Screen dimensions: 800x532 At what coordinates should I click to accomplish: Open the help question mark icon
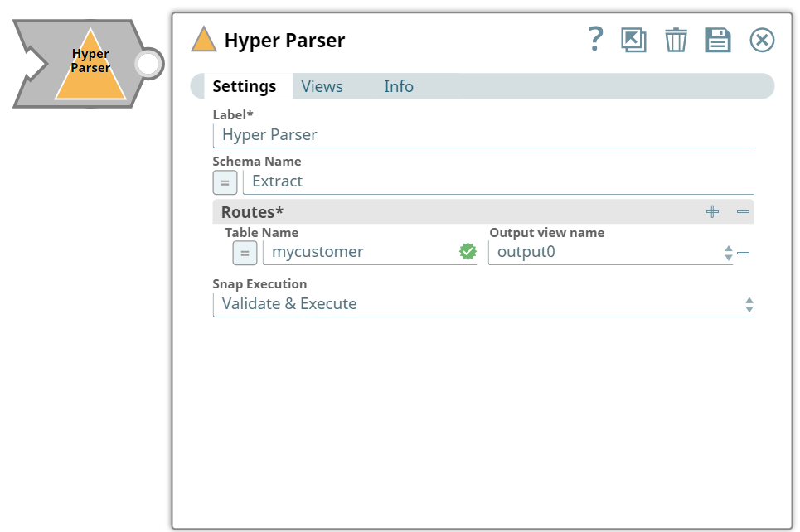point(594,39)
